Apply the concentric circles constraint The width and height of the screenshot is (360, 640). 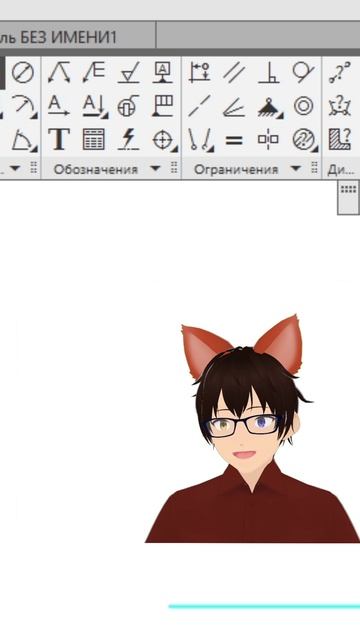(304, 106)
